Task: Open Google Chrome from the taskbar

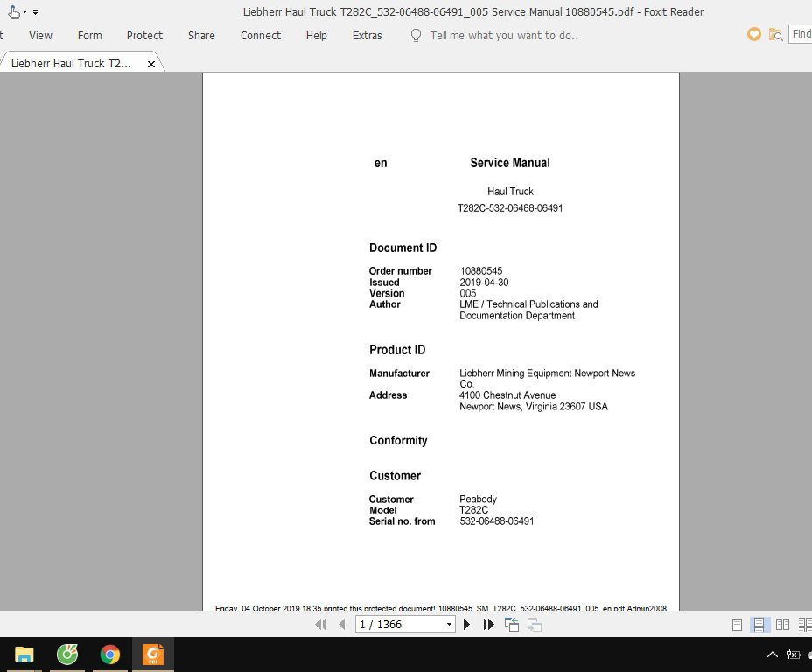Action: point(109,654)
